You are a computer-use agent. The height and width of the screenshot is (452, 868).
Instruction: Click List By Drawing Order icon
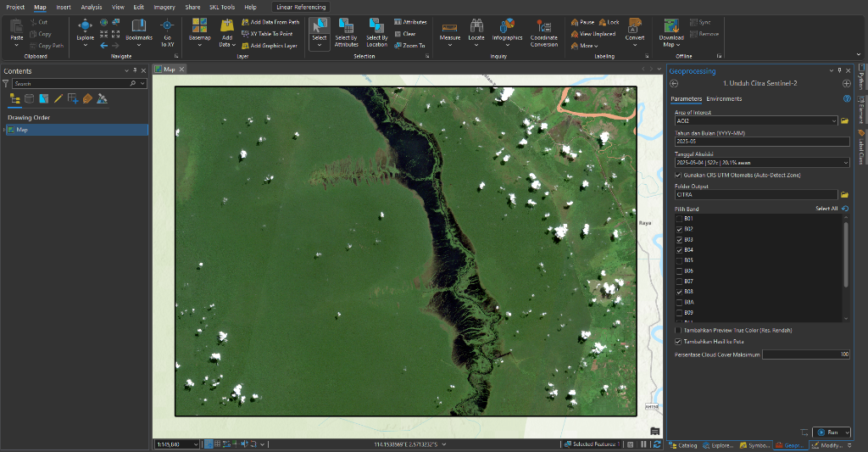15,98
